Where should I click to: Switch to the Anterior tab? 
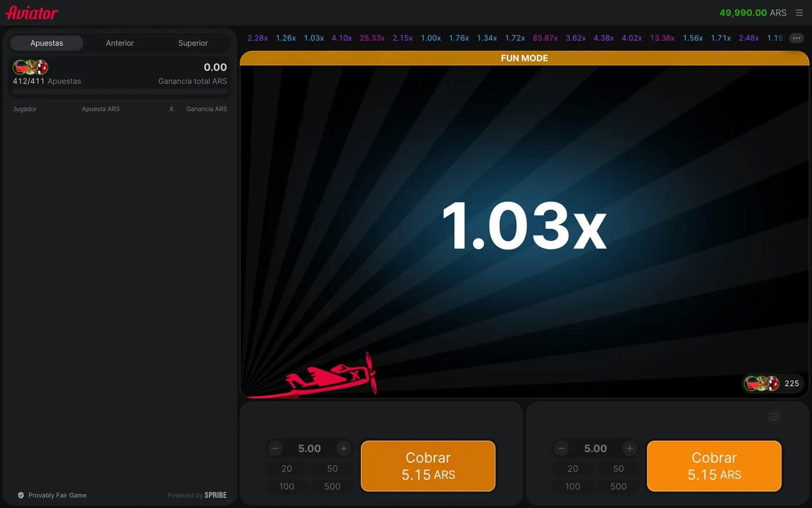119,43
